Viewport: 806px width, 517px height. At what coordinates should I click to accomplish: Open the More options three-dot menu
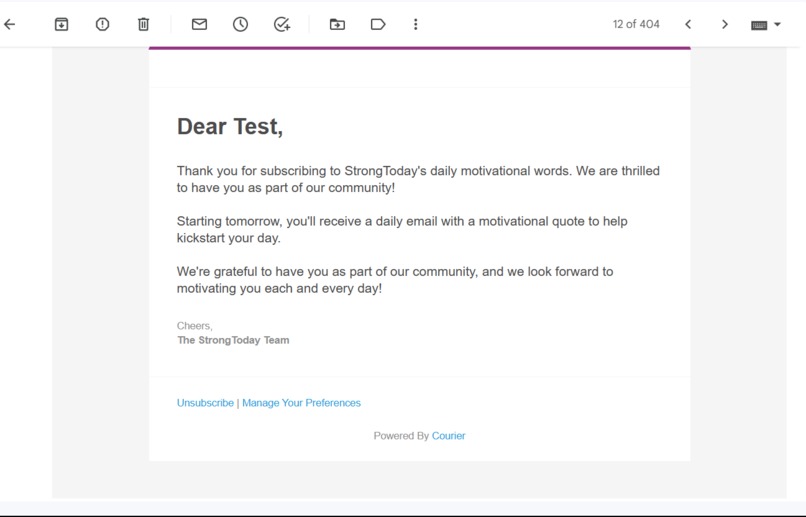click(415, 24)
